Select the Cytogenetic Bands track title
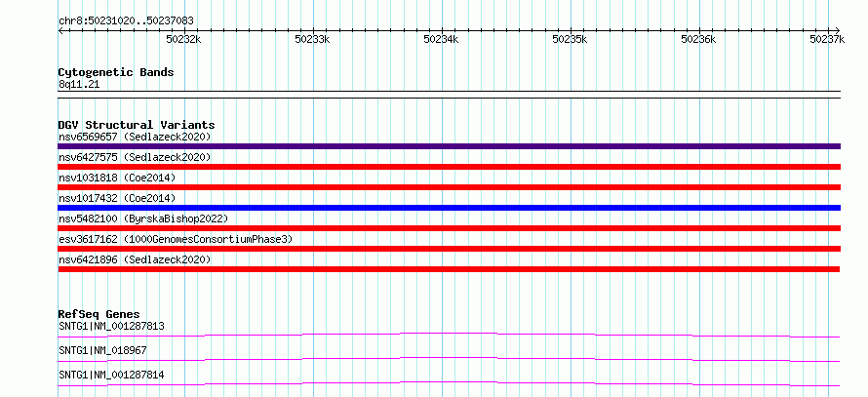The width and height of the screenshot is (868, 397). click(x=116, y=72)
